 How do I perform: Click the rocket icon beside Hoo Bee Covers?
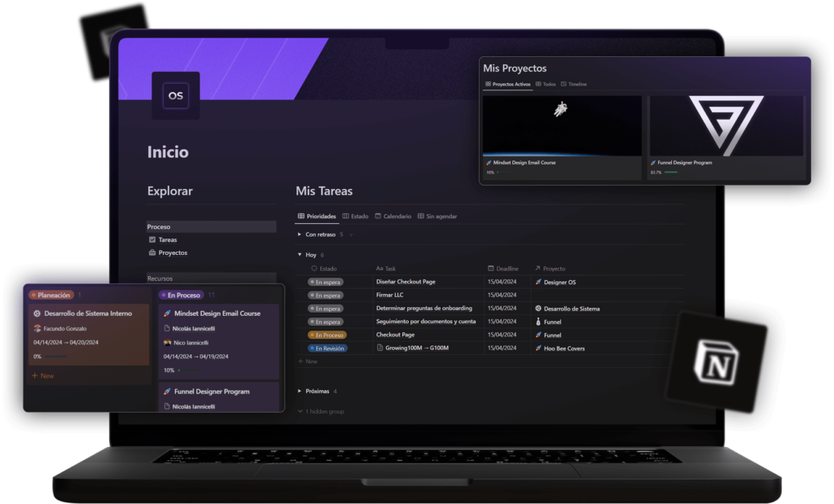(538, 348)
